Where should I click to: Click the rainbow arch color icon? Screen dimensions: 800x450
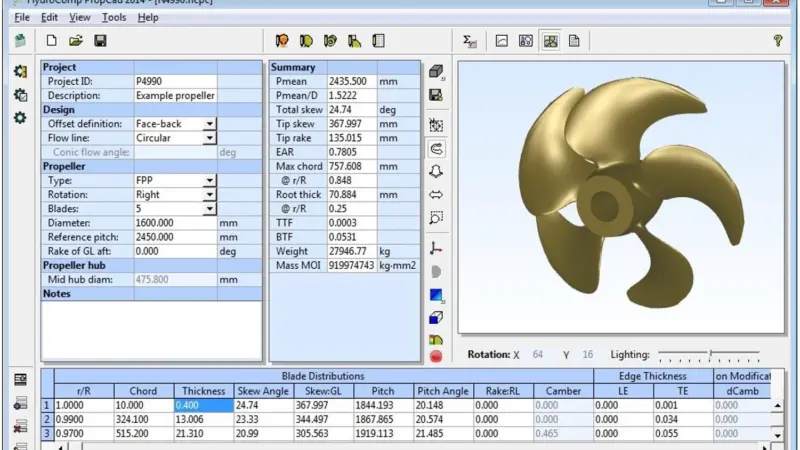tap(436, 339)
